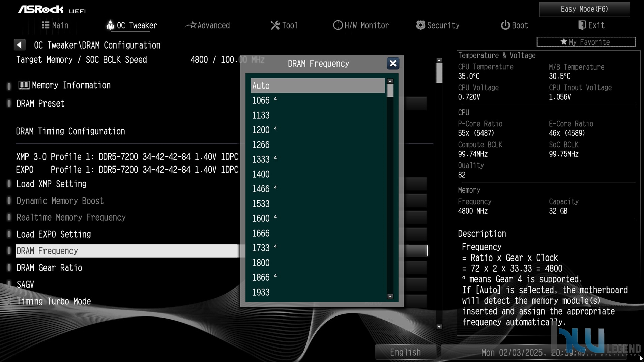Viewport: 644px width, 362px height.
Task: Select 1800 frequency option
Action: click(x=318, y=263)
